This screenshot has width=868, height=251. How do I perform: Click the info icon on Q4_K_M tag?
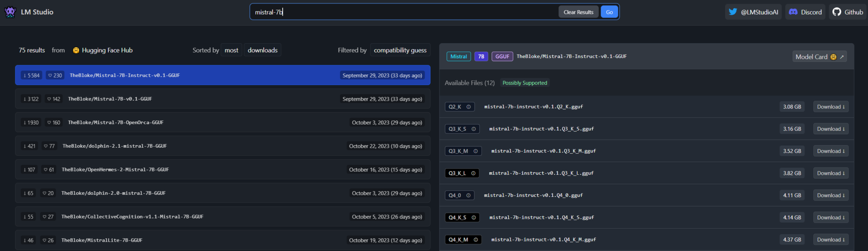pos(476,240)
